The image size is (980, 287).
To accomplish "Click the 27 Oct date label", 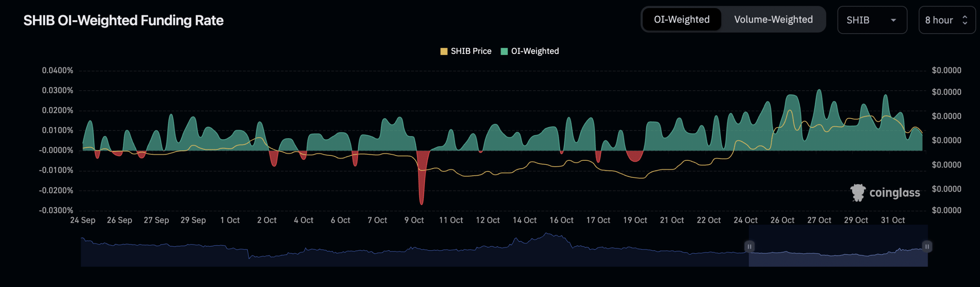I will (x=819, y=220).
